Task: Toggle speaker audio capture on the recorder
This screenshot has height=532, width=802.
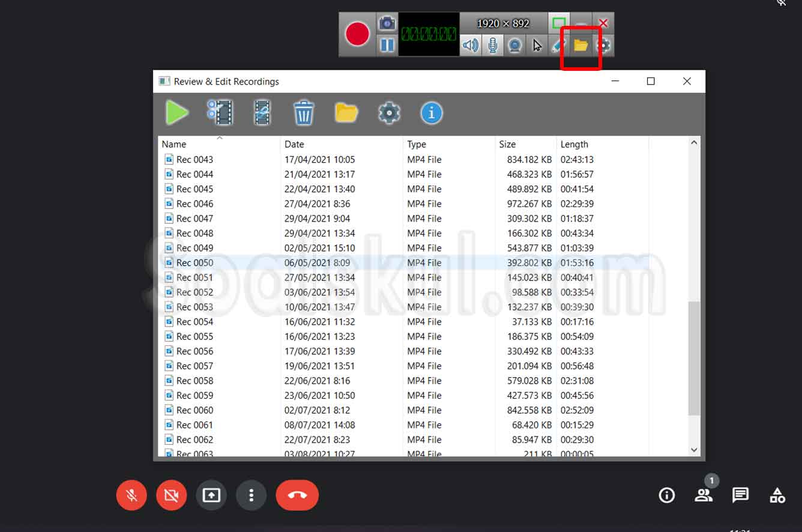Action: pyautogui.click(x=471, y=45)
